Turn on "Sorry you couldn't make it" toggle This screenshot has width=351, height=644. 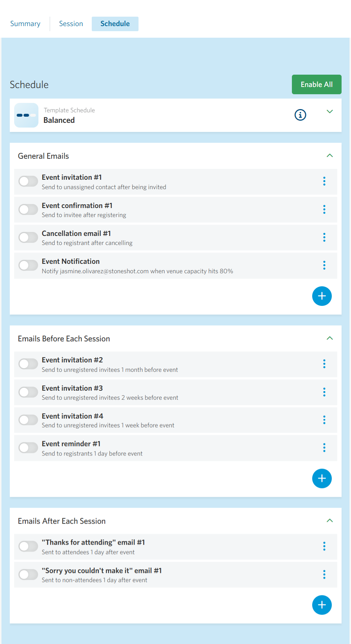(28, 574)
